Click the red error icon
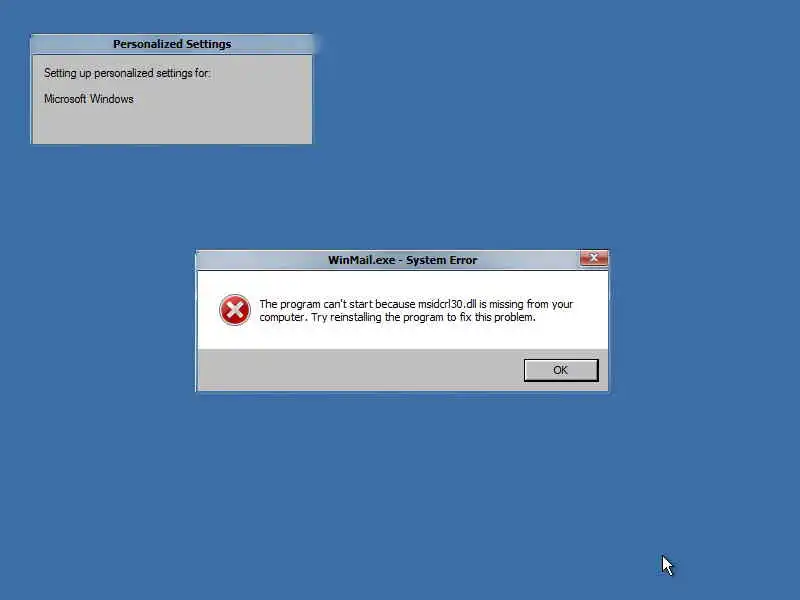Screen dimensions: 800x600 tap(235, 310)
